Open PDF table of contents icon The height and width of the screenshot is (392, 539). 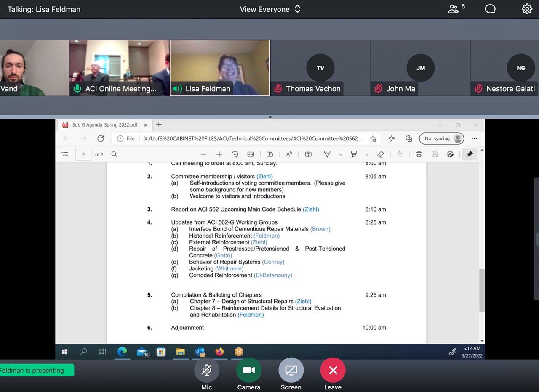[x=65, y=154]
